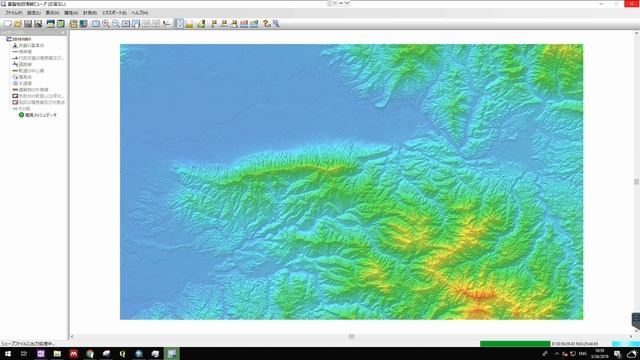
Task: Click the blue layer icon before help
Action: click(x=254, y=24)
